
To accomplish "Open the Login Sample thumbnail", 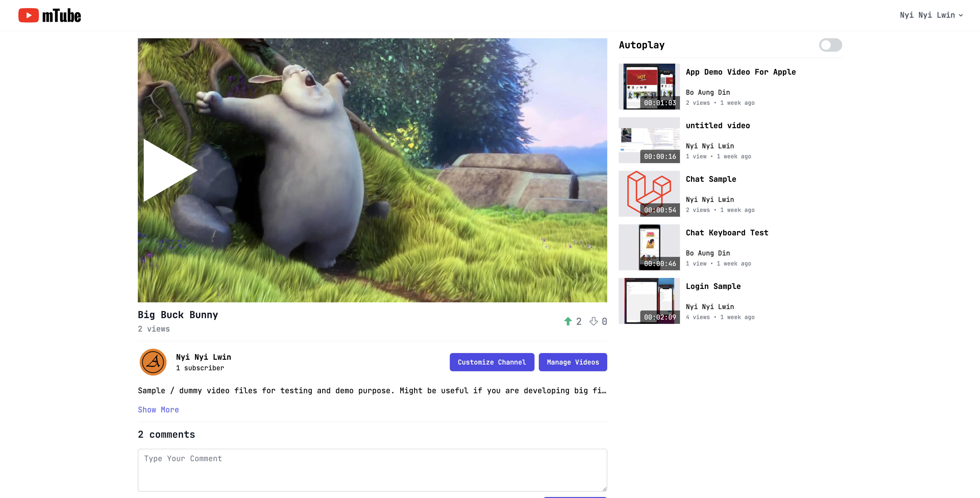I will [x=649, y=301].
